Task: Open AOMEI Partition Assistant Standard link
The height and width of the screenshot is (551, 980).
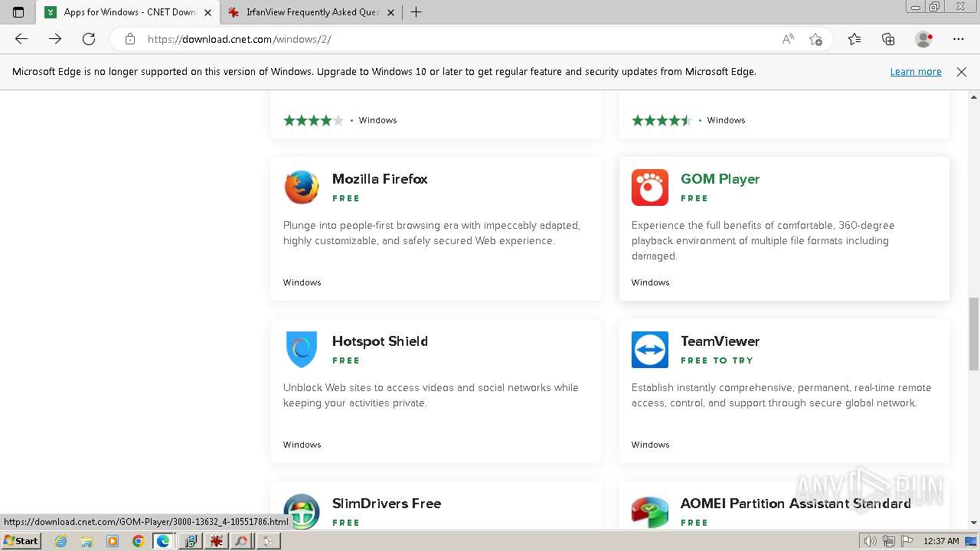Action: click(795, 504)
